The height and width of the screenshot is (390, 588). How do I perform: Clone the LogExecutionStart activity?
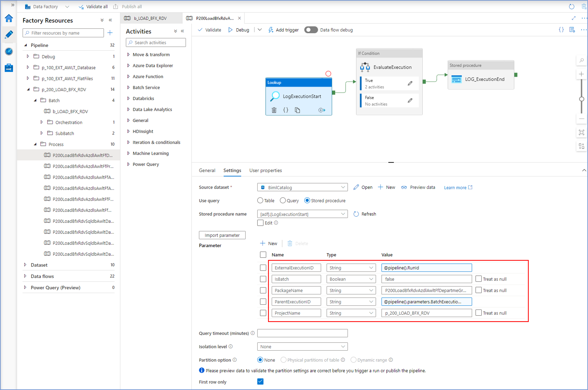point(297,110)
